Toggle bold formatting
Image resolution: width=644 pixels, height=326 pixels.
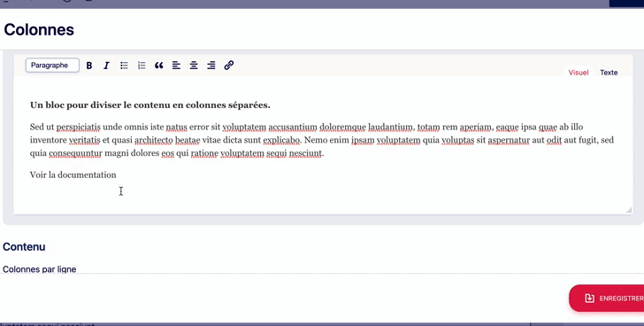(x=89, y=66)
